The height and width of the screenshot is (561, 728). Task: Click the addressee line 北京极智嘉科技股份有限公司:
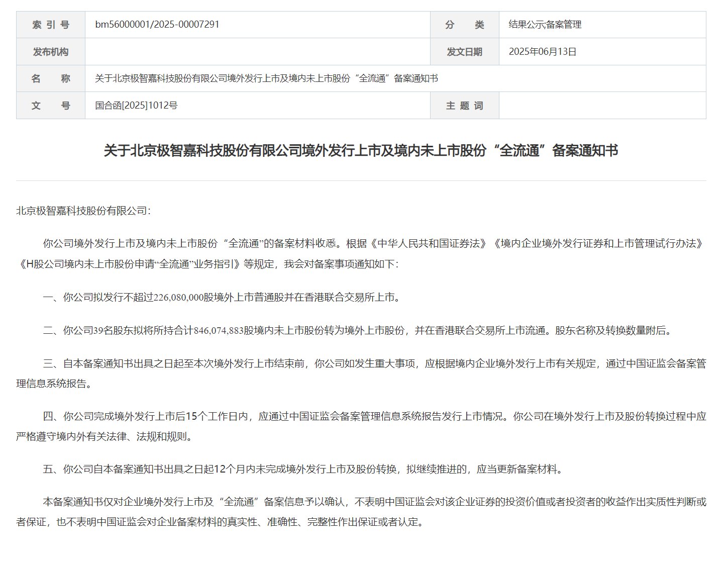(x=83, y=211)
